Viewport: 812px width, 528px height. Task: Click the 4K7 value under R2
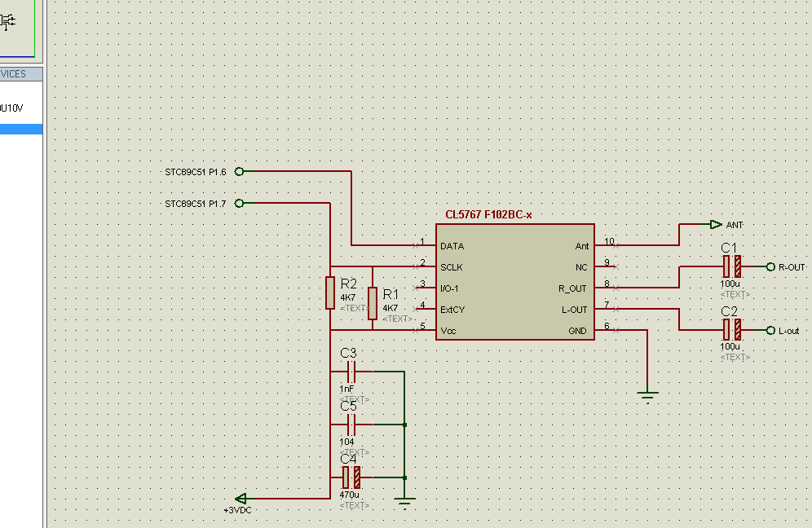(348, 297)
